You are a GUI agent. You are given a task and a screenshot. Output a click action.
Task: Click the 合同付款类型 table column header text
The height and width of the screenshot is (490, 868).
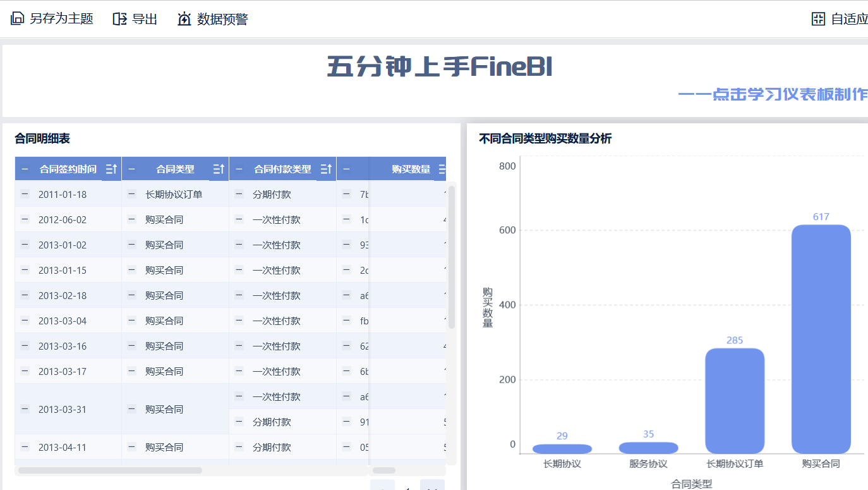282,169
